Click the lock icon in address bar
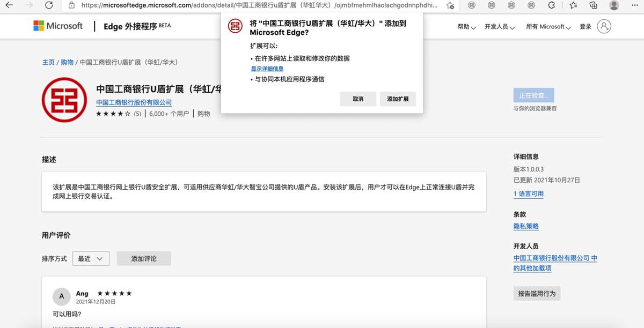The height and width of the screenshot is (328, 644). point(72,5)
